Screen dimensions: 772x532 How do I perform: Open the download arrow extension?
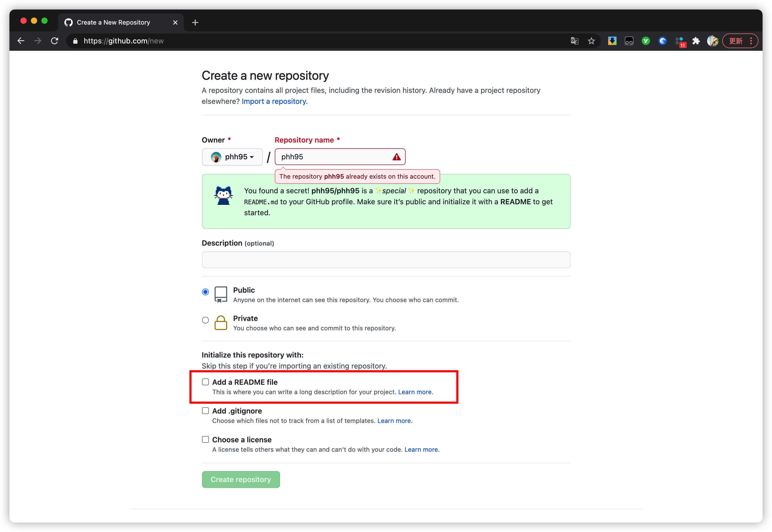[612, 41]
